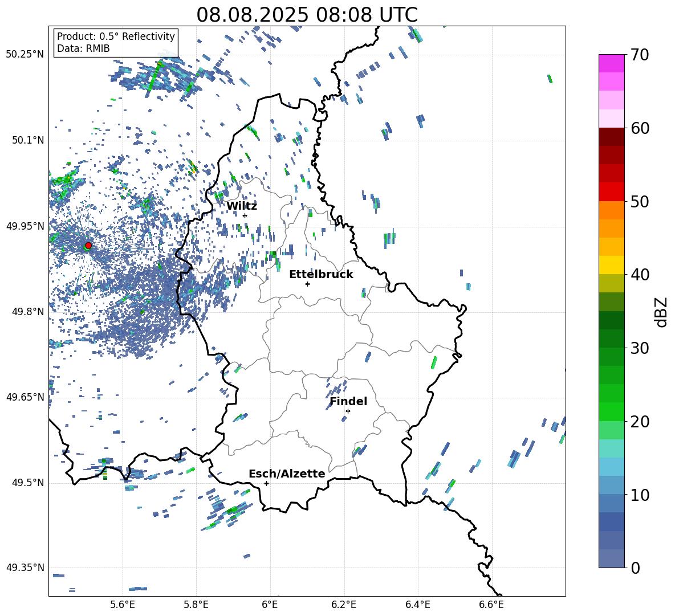
Task: Select the Ettelbruck city label
Action: point(321,274)
